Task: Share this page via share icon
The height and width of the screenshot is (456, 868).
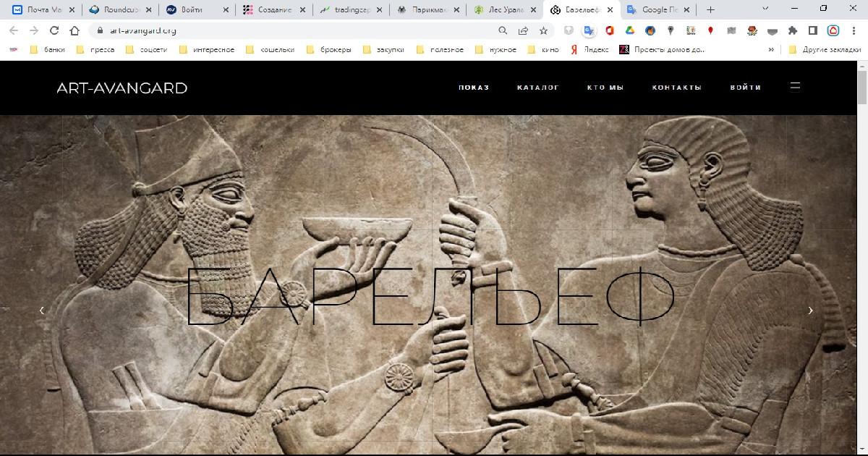Action: (x=523, y=30)
